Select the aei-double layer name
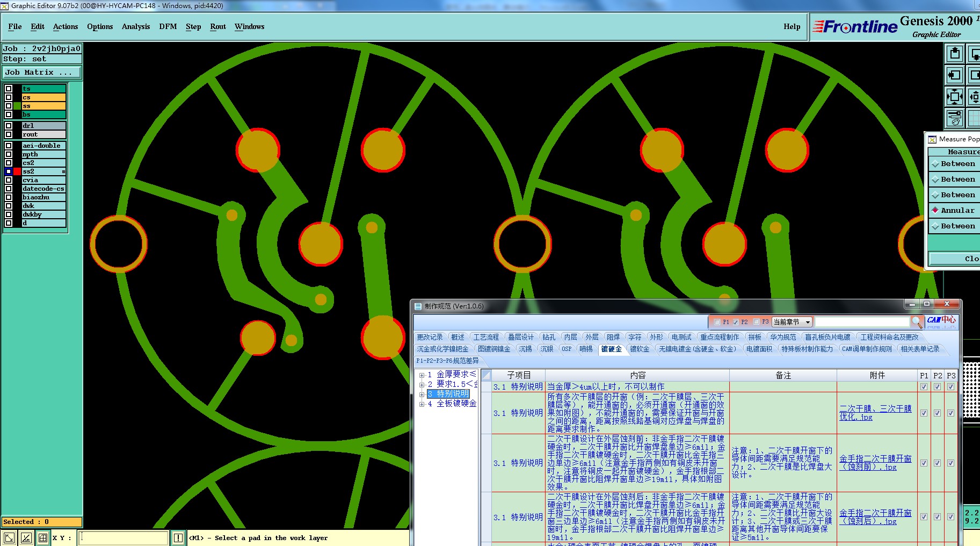The image size is (980, 546). pos(43,146)
